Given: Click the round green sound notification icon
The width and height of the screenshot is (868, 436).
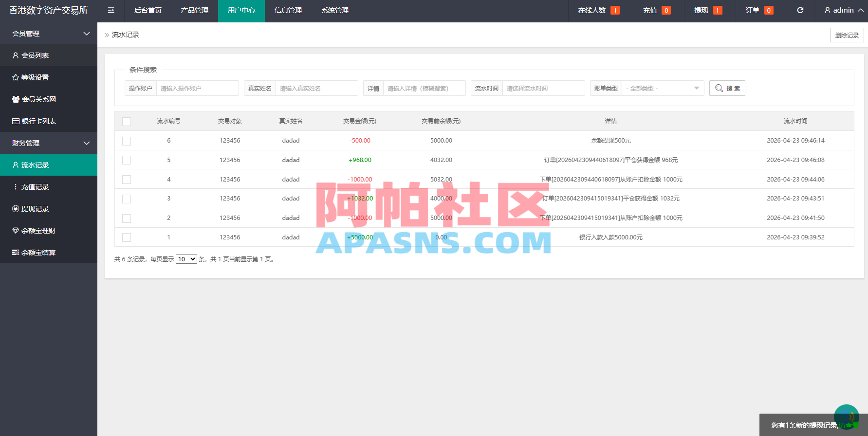Looking at the screenshot, I should click(847, 417).
